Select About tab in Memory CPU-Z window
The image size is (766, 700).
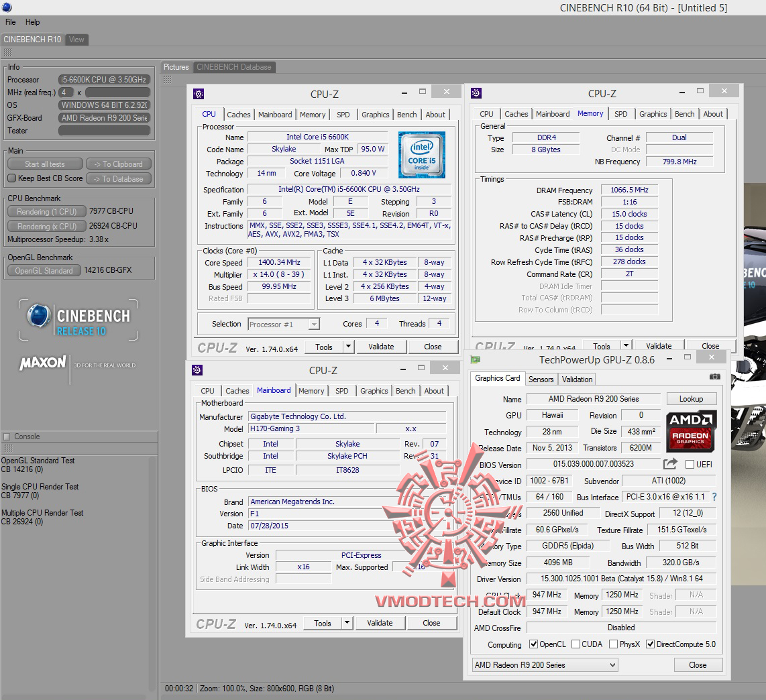[713, 114]
